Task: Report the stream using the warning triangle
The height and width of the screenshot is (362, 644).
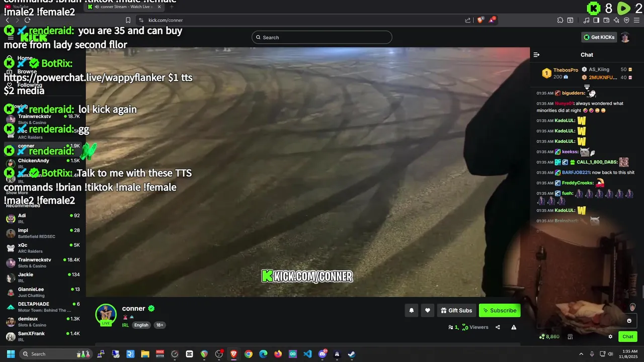Action: click(514, 327)
